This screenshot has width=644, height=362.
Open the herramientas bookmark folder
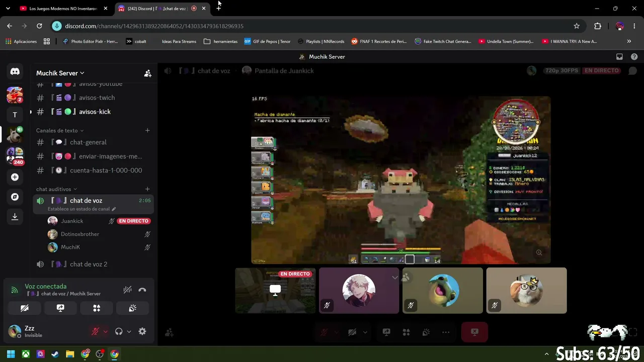point(220,41)
